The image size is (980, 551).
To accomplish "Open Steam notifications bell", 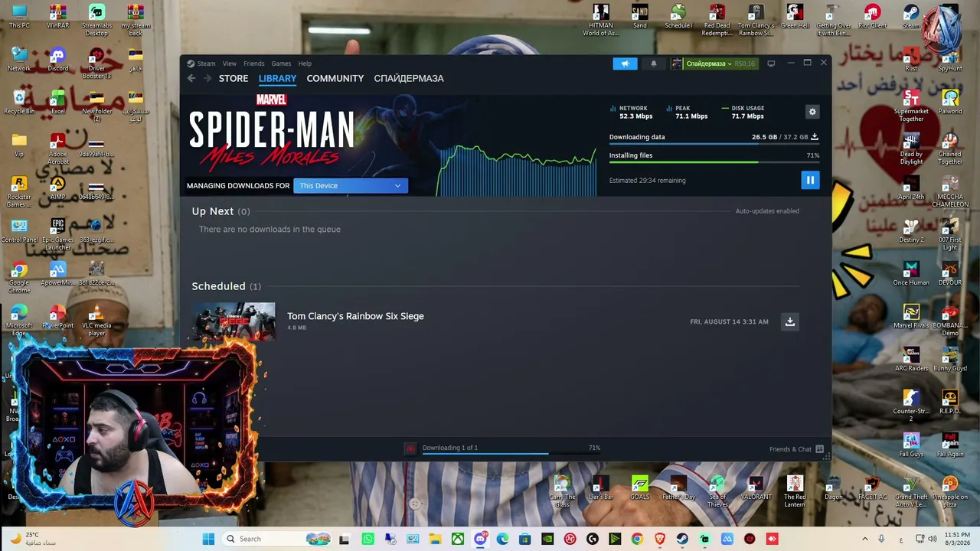I will (x=653, y=64).
